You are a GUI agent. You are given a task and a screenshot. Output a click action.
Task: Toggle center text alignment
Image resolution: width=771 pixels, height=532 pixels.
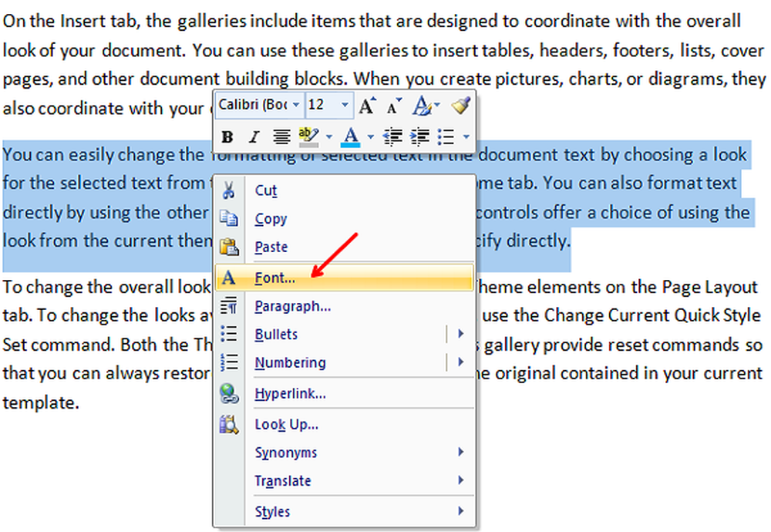pos(281,137)
